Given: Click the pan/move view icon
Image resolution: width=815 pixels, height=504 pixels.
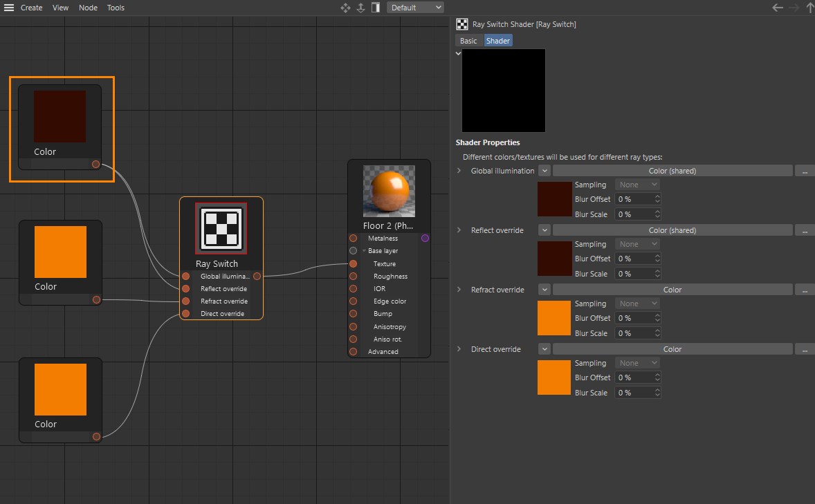Looking at the screenshot, I should tap(346, 8).
